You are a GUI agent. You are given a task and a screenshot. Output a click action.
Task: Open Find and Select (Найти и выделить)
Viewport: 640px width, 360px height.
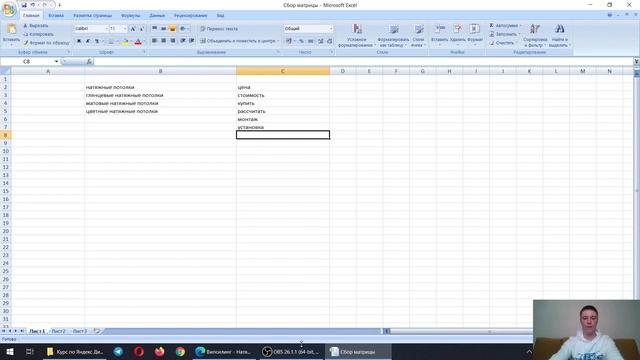click(559, 35)
